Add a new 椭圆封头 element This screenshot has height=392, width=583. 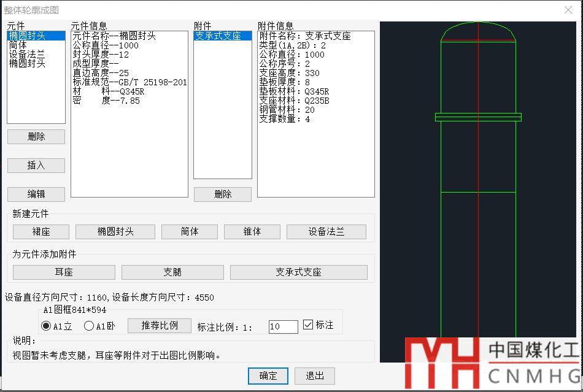116,232
